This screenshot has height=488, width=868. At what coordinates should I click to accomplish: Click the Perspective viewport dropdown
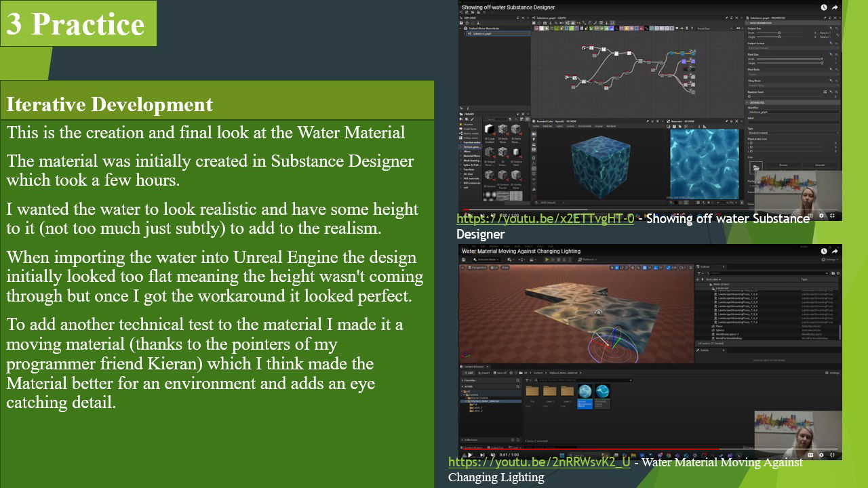point(477,268)
